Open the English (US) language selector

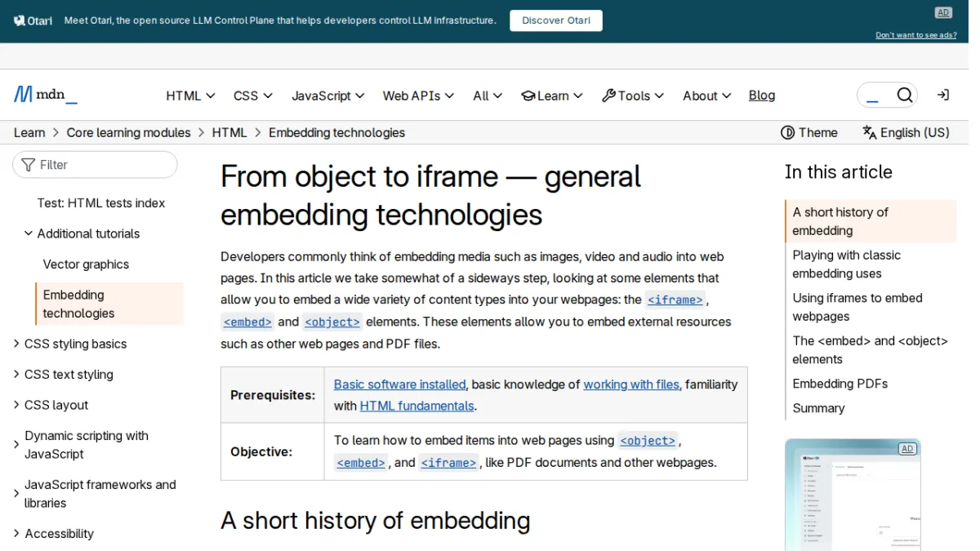[906, 132]
